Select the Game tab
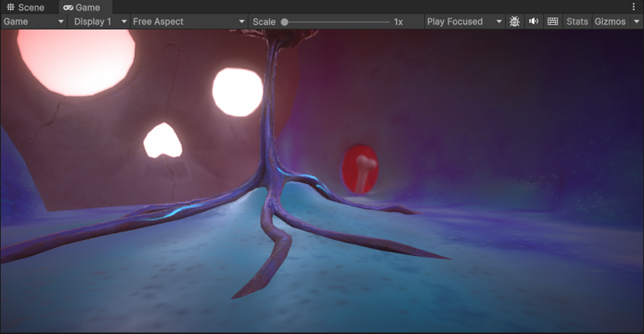The image size is (644, 334). click(87, 7)
